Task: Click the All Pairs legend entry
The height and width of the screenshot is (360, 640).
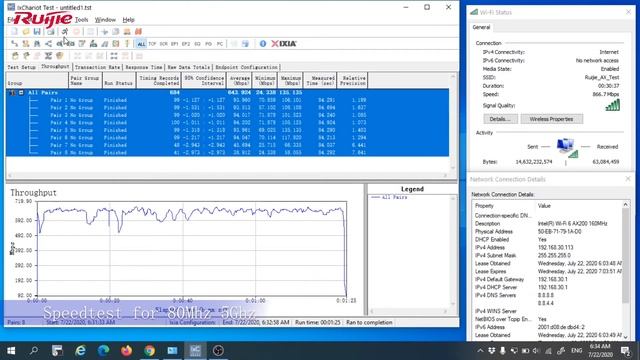Action: click(389, 197)
